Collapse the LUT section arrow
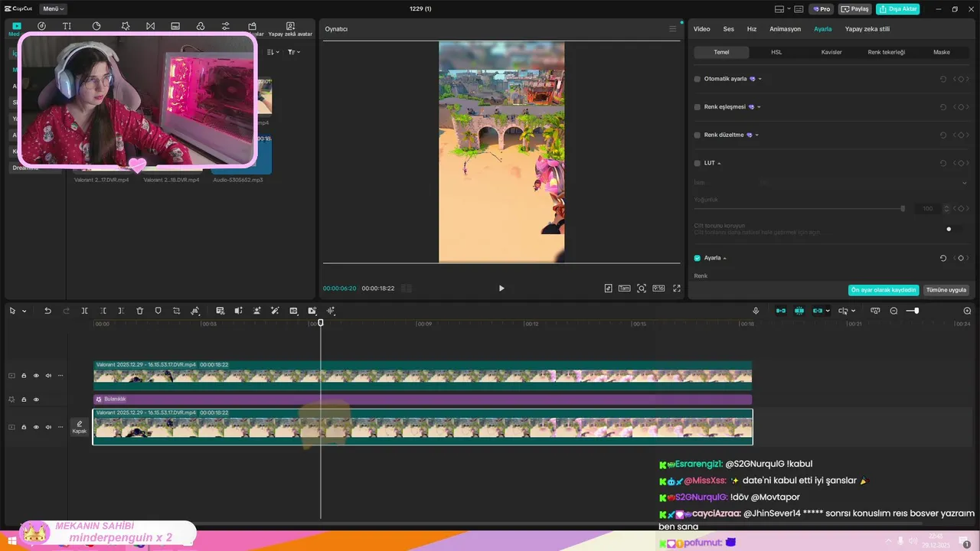This screenshot has width=980, height=551. point(719,163)
